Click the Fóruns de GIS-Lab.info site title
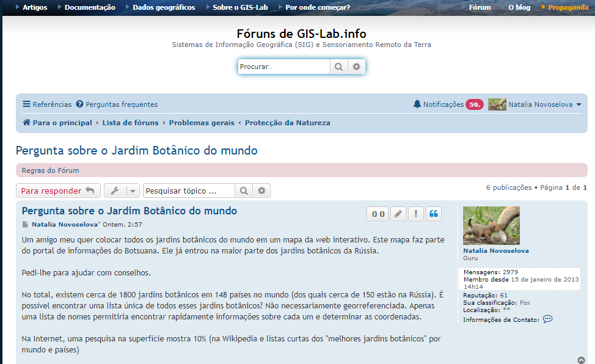Image resolution: width=595 pixels, height=364 pixels. pos(302,34)
